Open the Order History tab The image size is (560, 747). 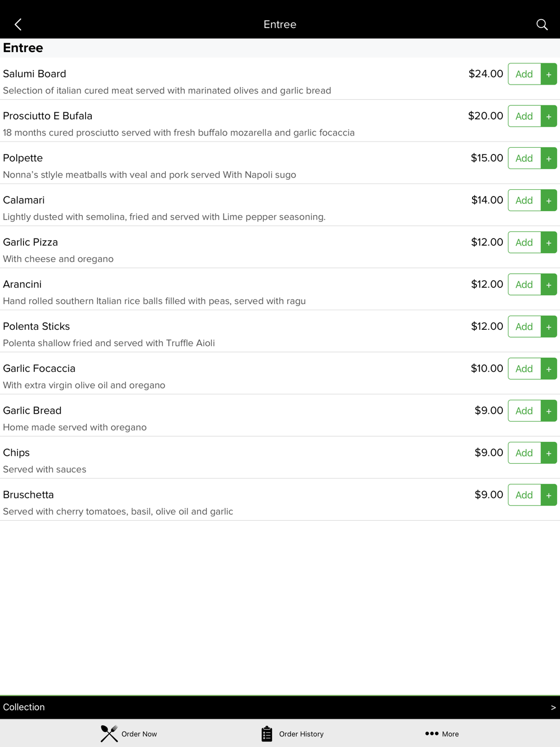coord(292,734)
